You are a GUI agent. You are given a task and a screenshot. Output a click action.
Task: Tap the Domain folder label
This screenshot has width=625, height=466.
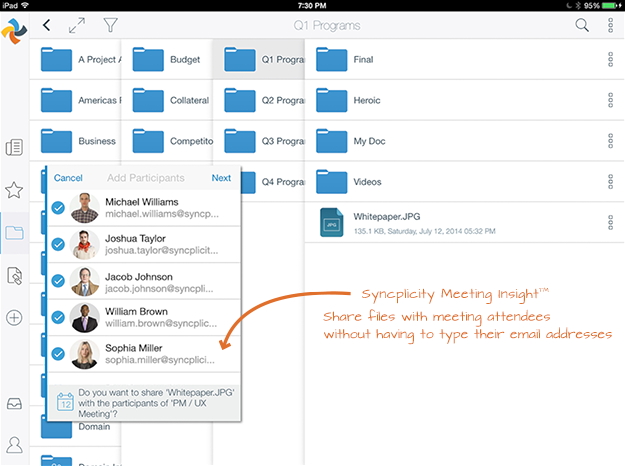(94, 427)
